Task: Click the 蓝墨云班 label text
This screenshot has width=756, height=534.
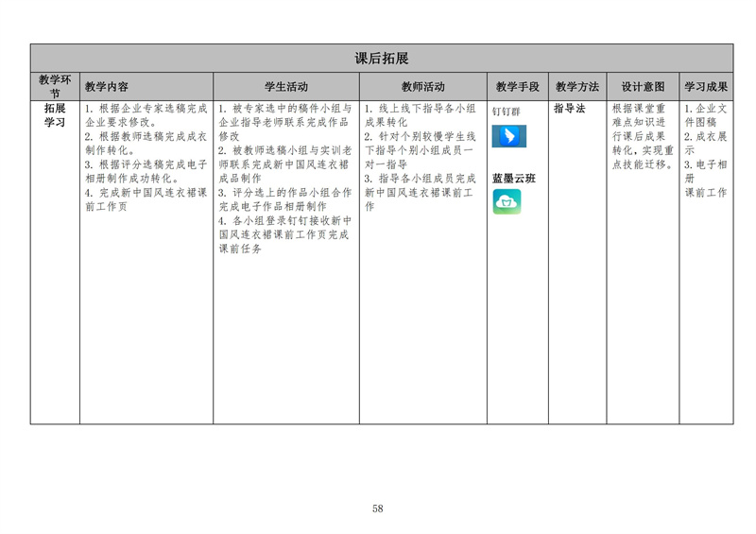Action: click(x=514, y=179)
